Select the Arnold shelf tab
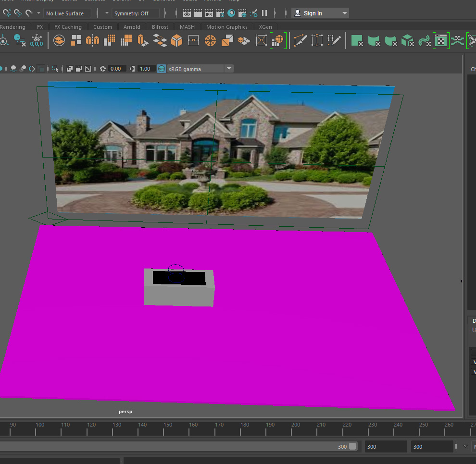Image resolution: width=476 pixels, height=464 pixels. point(132,27)
